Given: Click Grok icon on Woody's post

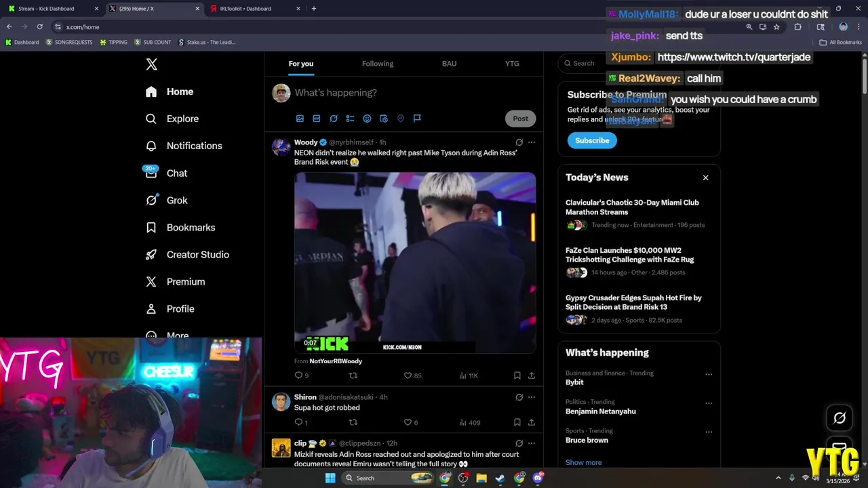Looking at the screenshot, I should coord(519,142).
